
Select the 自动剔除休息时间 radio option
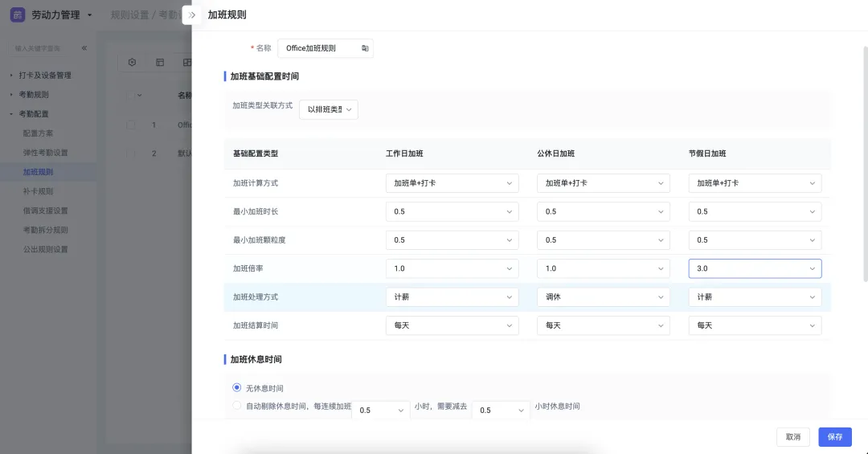click(x=237, y=406)
